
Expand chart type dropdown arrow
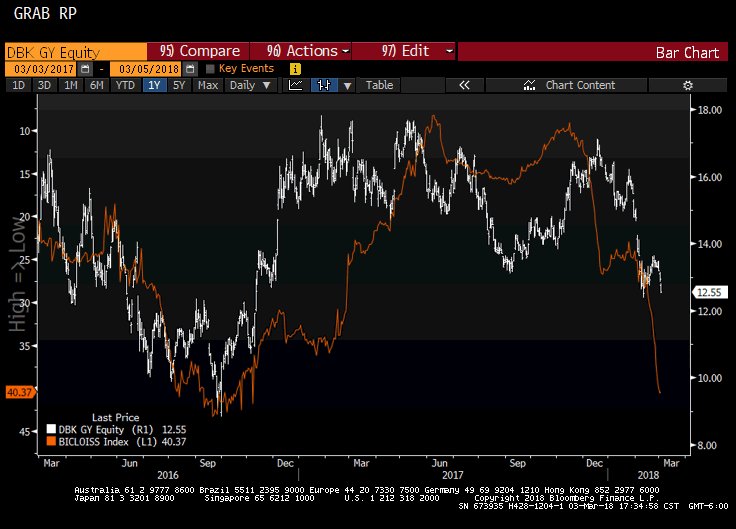coord(347,85)
